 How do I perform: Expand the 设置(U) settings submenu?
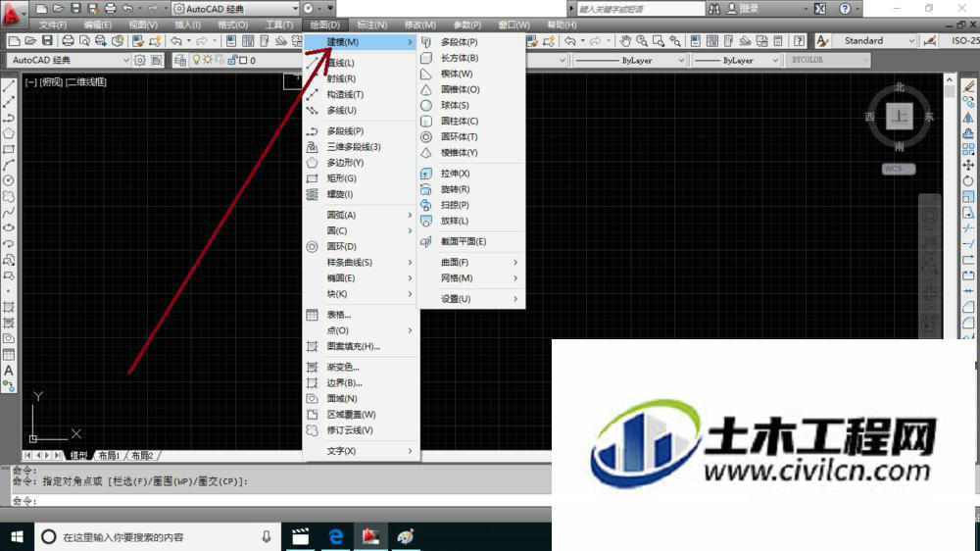pos(471,299)
